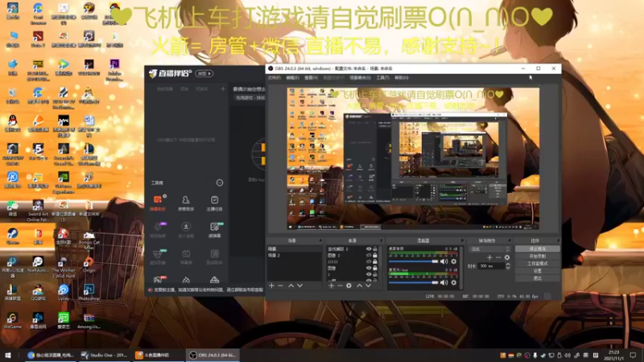This screenshot has height=362, width=644.
Task: Open the Origin desktop shortcut
Action: [89, 265]
